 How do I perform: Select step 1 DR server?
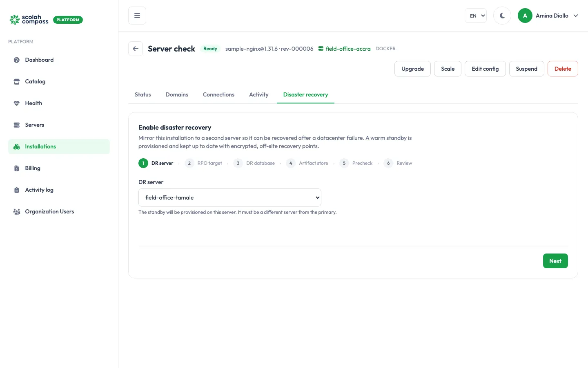point(156,163)
